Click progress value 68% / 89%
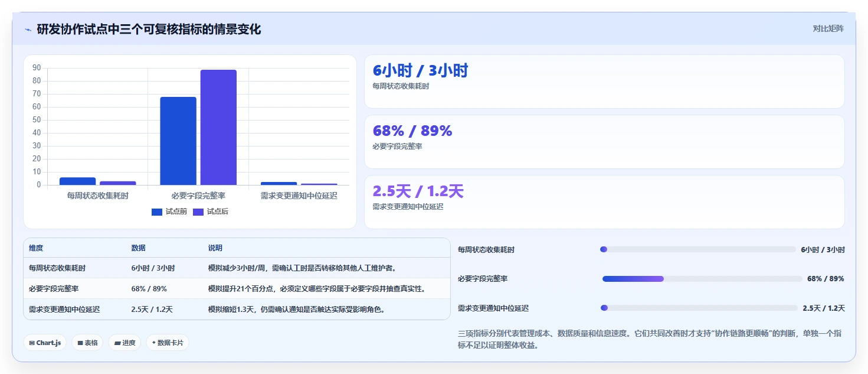This screenshot has width=868, height=374. point(826,279)
